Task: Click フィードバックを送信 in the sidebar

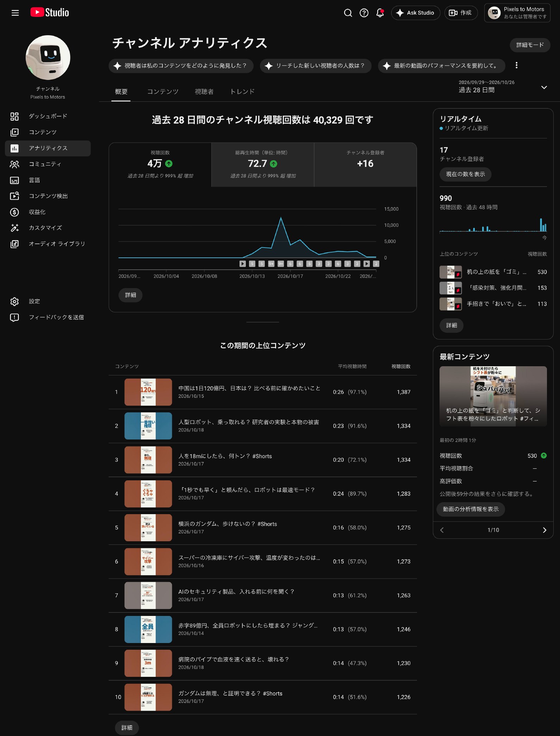Action: (x=48, y=317)
